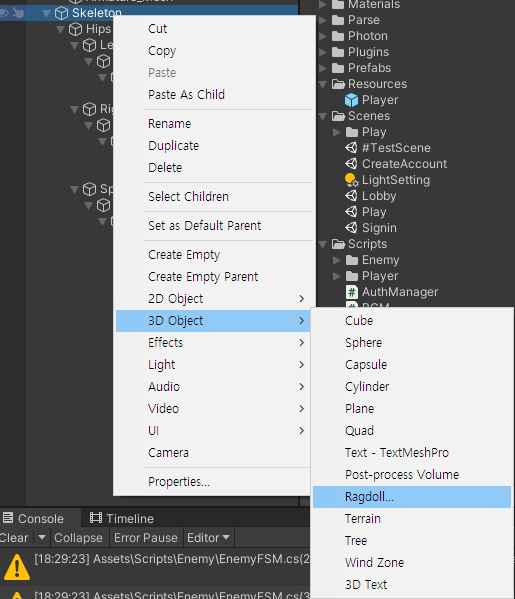Open the #TestScene Unity scene icon
The width and height of the screenshot is (515, 599).
point(351,148)
